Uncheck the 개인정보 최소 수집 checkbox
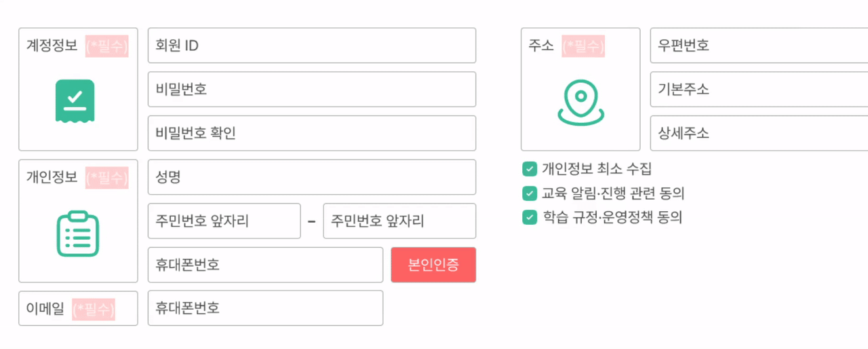 tap(530, 169)
